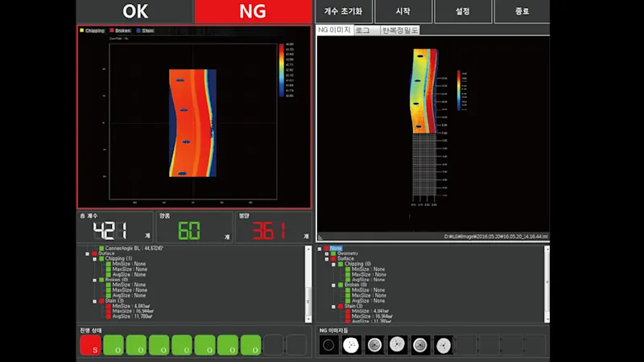This screenshot has height=362, width=644.
Task: Select Chipping (0) in right tree
Action: click(x=354, y=264)
